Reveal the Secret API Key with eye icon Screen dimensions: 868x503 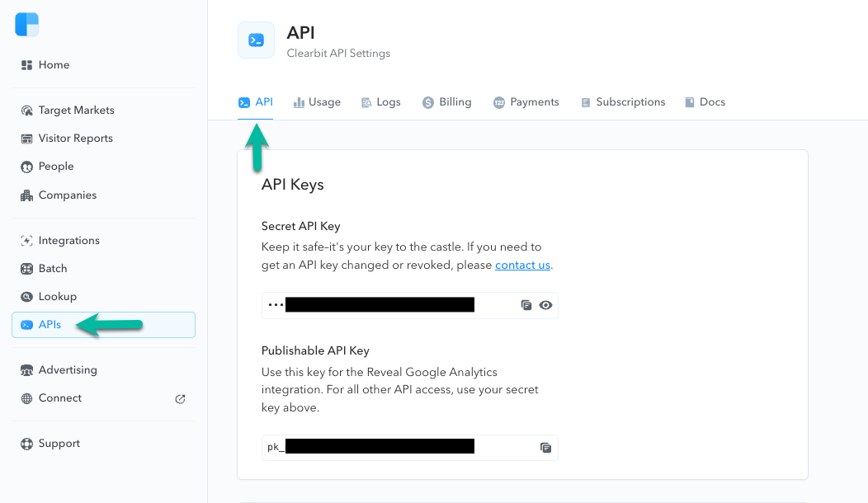coord(546,305)
